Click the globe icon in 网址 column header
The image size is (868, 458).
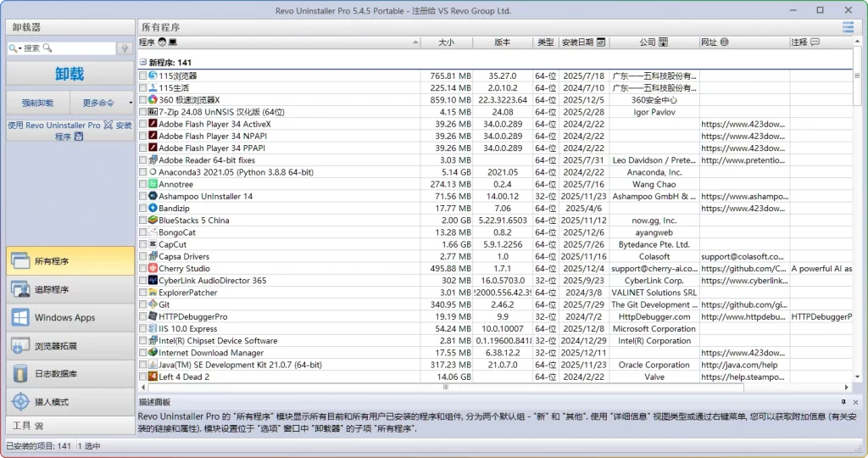coord(724,42)
